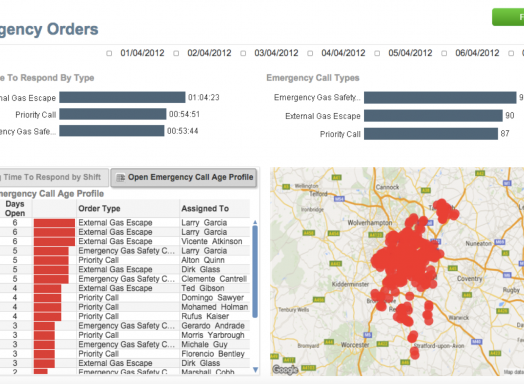Viewport: 524px width, 384px height.
Task: Click the blue scrollbar thumb of the table
Action: pyautogui.click(x=255, y=271)
